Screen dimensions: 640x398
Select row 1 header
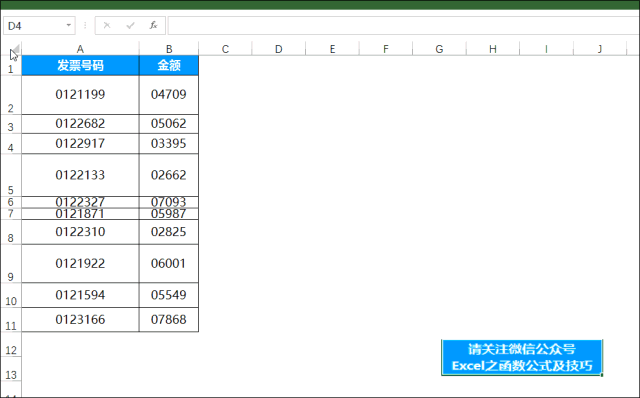(11, 65)
